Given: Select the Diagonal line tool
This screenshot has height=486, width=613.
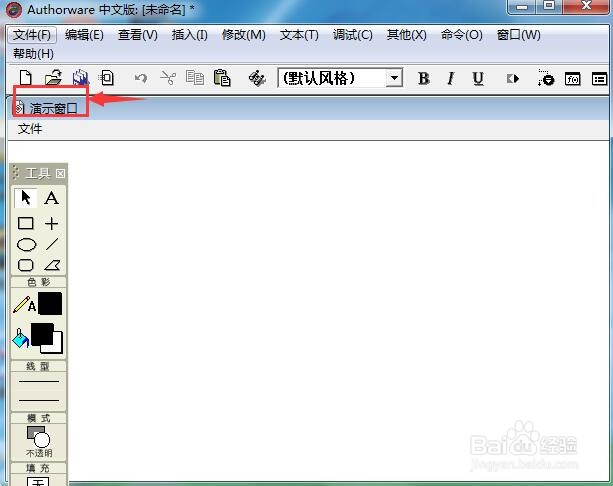Looking at the screenshot, I should 52,244.
